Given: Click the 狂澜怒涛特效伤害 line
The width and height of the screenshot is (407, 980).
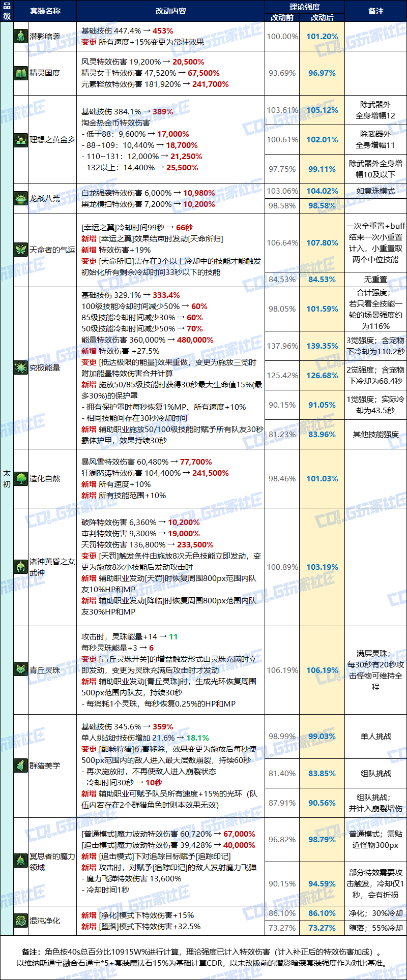Looking at the screenshot, I should click(155, 473).
